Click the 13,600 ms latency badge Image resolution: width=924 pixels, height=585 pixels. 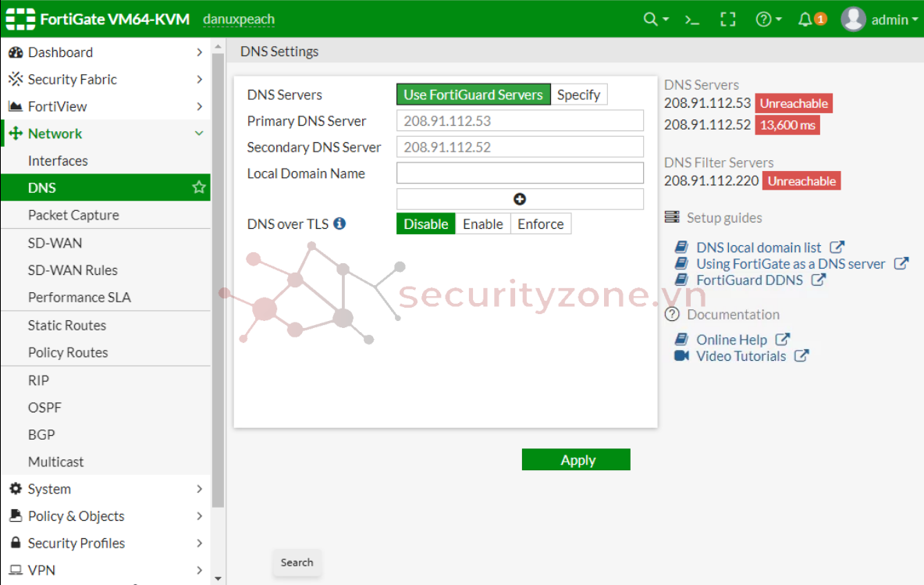click(x=787, y=125)
